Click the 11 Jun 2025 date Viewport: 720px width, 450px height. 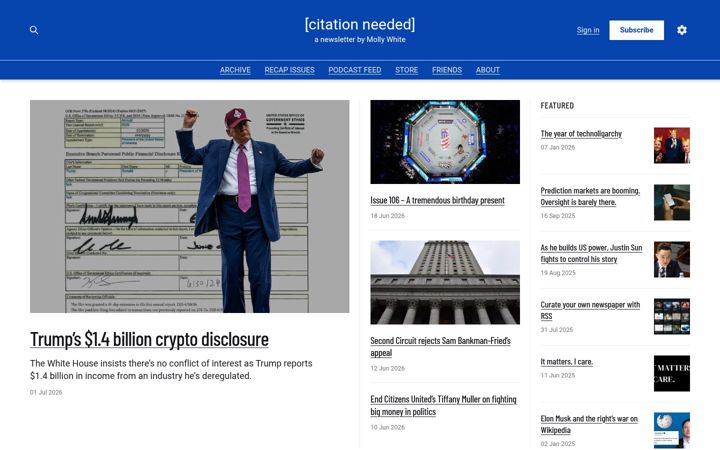pos(557,375)
